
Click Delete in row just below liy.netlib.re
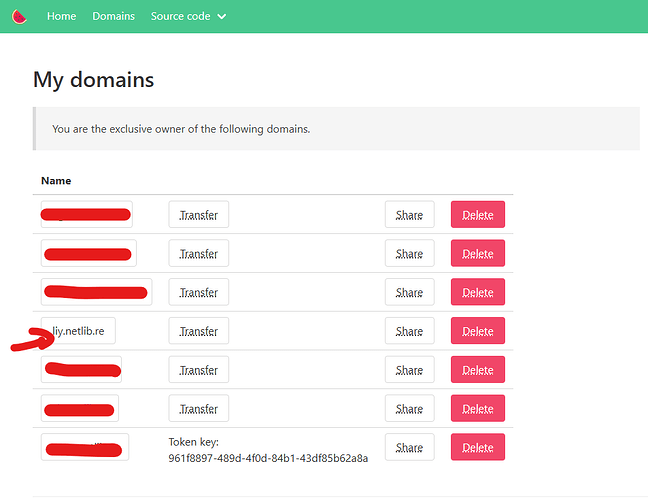click(478, 369)
